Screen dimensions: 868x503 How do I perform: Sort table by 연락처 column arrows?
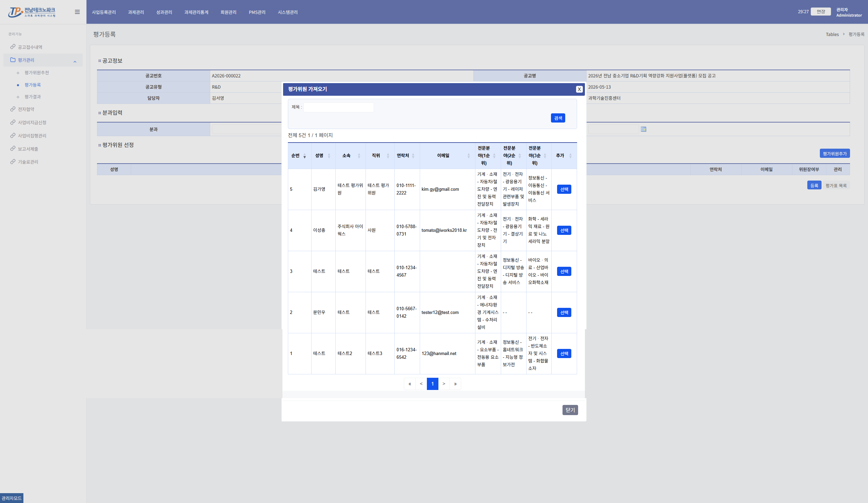(x=413, y=156)
